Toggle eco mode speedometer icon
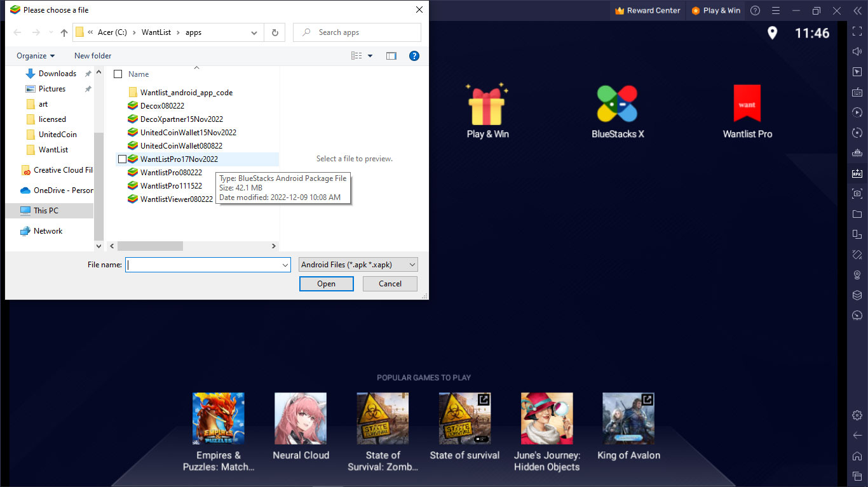Screen dimensions: 868x487 [857, 316]
